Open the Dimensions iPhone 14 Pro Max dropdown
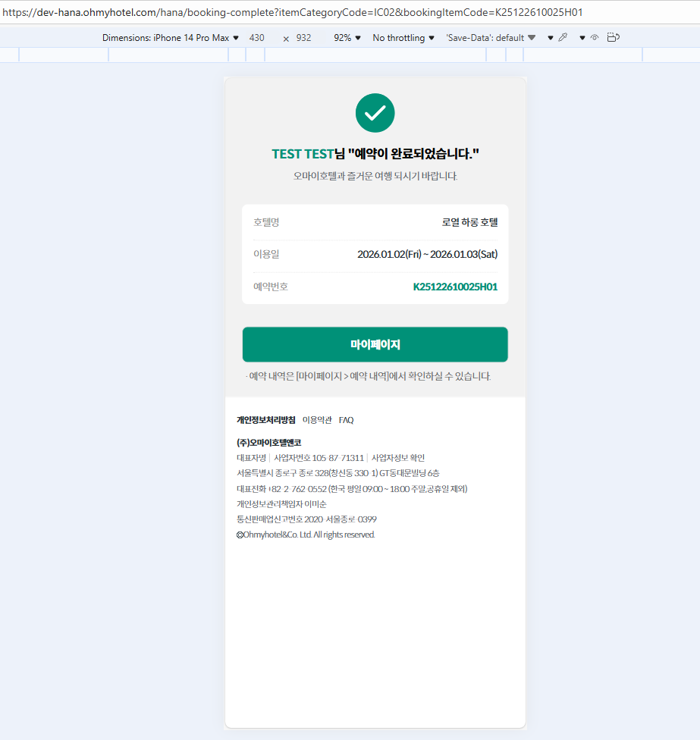Screen dimensions: 700x740 pyautogui.click(x=171, y=38)
